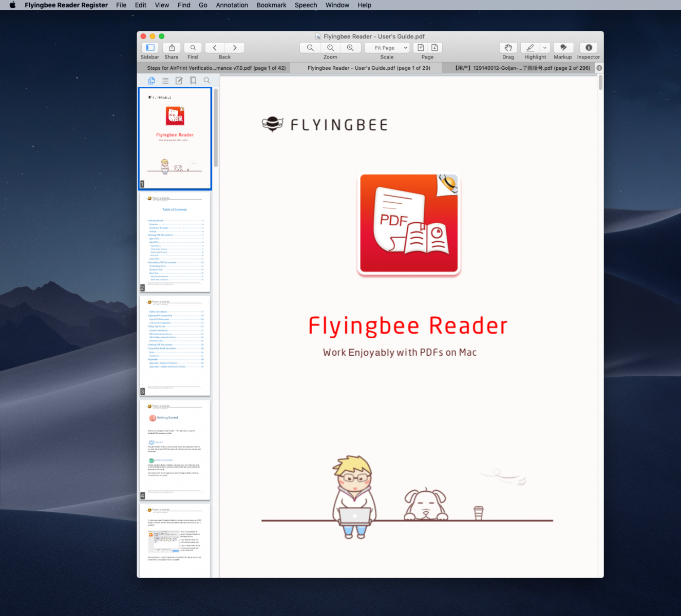Open the Annotation menu

coord(232,5)
